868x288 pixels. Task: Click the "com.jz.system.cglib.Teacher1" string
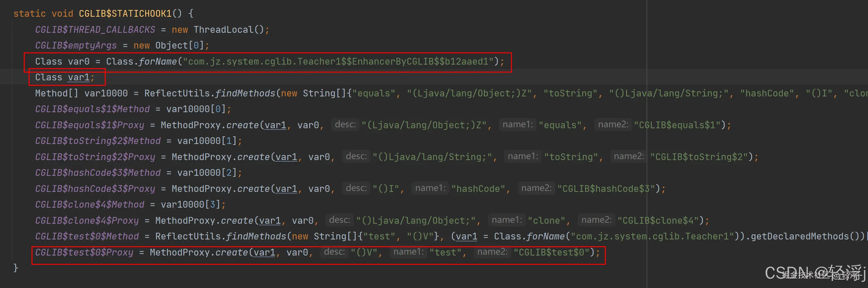pyautogui.click(x=652, y=237)
